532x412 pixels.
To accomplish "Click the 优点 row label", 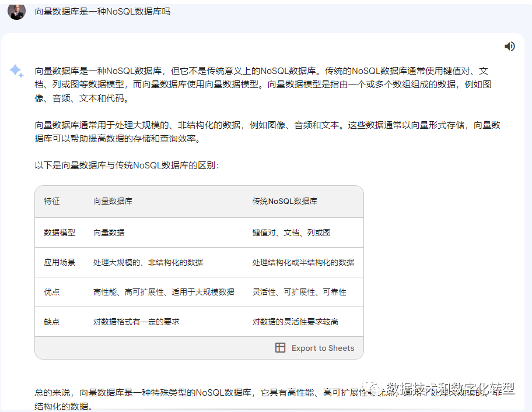I will 52,292.
